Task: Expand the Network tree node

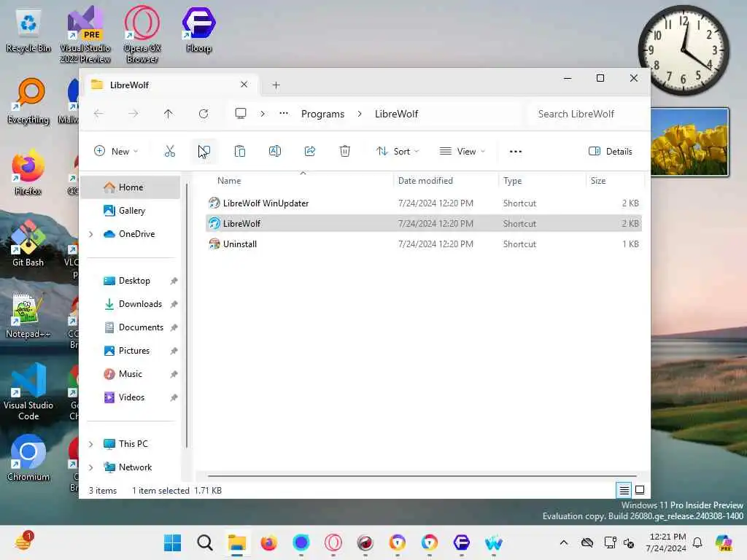Action: click(91, 467)
